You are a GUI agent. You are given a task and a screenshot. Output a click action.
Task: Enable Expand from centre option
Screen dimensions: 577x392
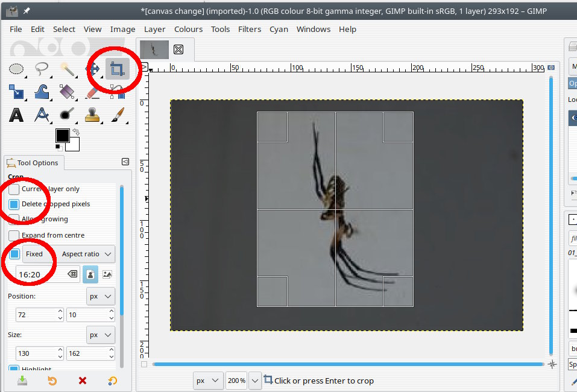point(14,235)
